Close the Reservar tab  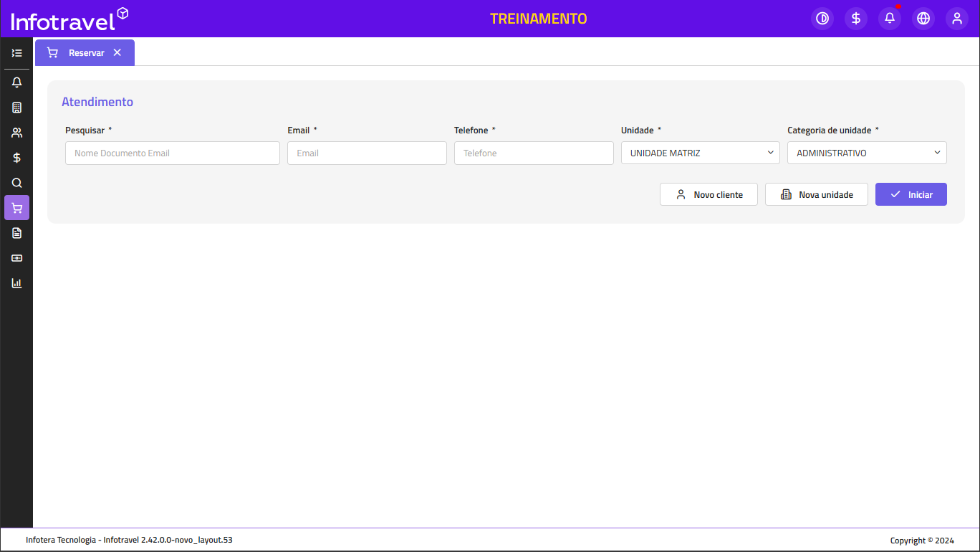117,53
